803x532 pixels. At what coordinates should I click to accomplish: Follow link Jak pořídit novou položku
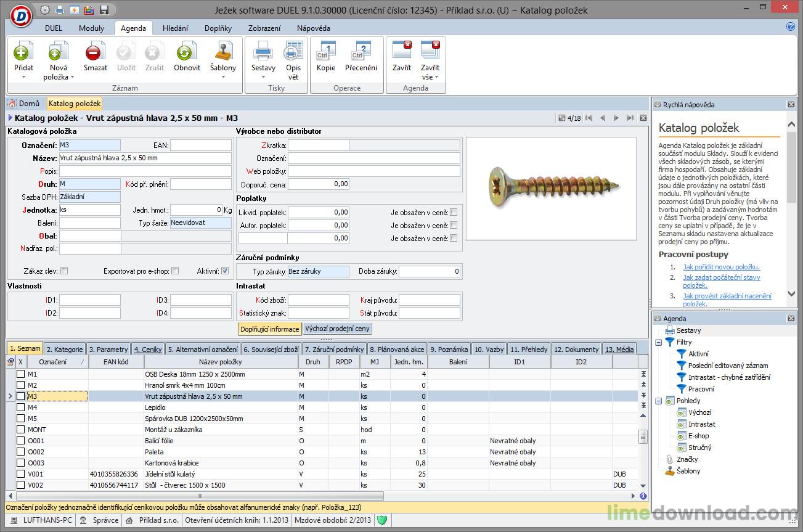[x=721, y=267]
